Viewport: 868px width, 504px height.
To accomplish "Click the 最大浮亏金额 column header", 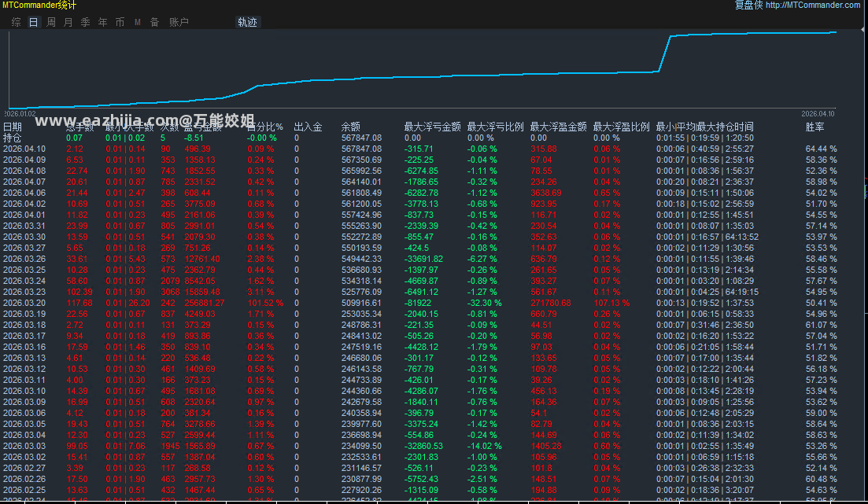I will coord(432,127).
